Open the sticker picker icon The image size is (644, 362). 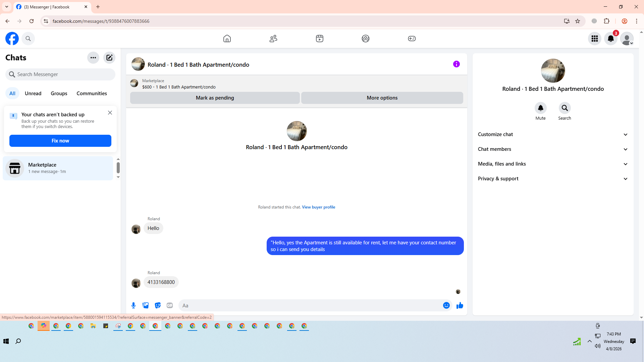[158, 305]
